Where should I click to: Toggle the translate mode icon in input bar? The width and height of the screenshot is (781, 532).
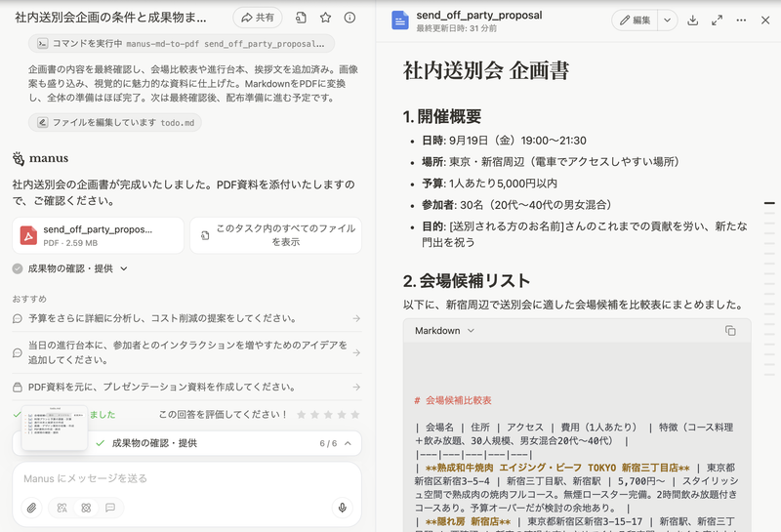point(62,508)
